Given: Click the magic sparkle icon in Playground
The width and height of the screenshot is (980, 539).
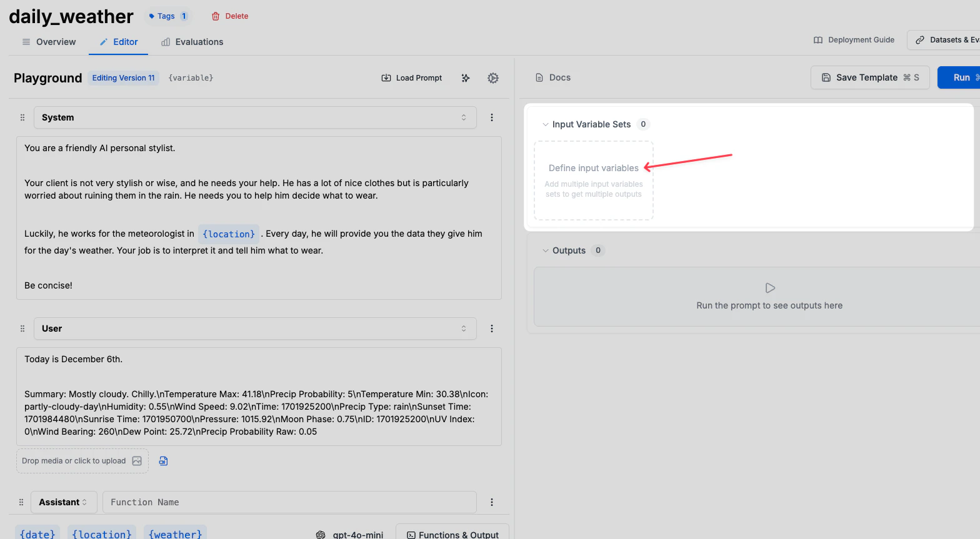Looking at the screenshot, I should tap(466, 78).
